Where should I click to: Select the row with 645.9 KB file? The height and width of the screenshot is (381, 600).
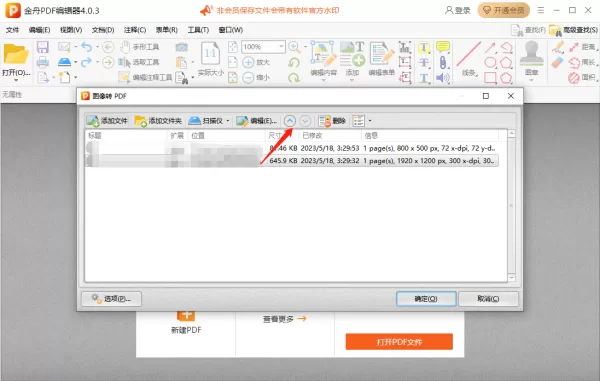[292, 161]
